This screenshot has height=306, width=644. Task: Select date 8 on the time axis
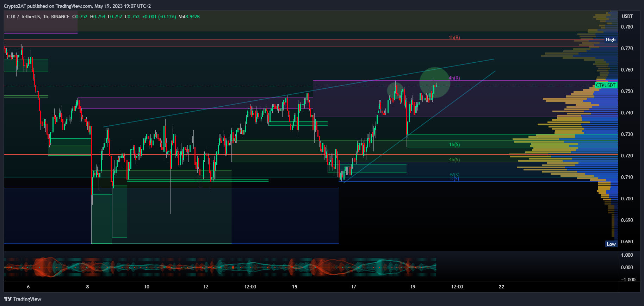click(x=88, y=287)
